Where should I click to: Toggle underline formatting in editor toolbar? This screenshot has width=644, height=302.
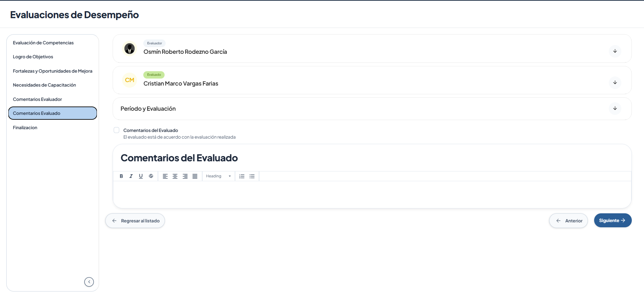coord(141,176)
